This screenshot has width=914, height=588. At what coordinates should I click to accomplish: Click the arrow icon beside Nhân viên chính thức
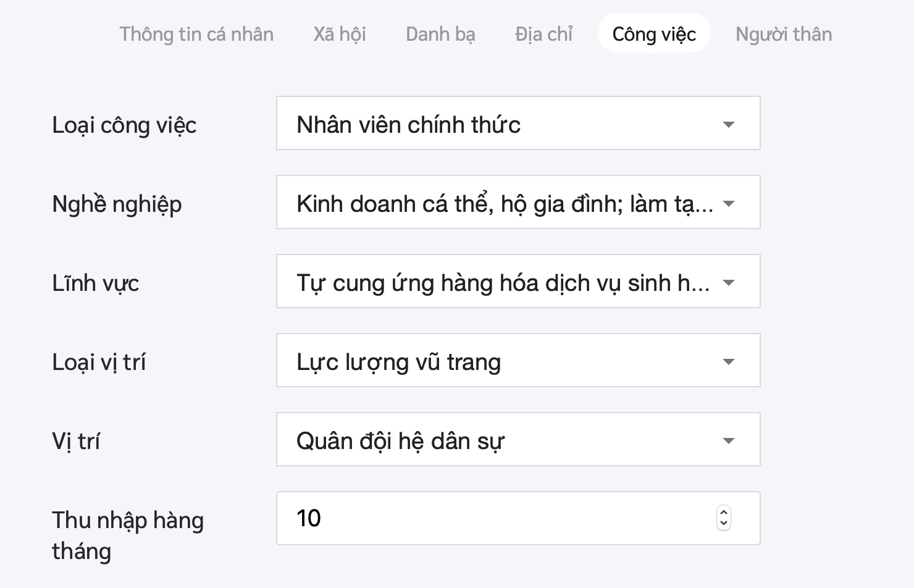729,124
